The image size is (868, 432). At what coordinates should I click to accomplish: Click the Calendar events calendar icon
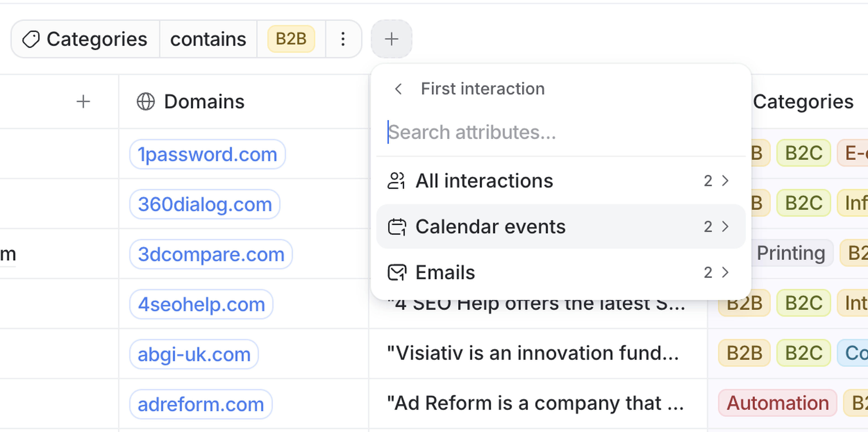click(x=397, y=227)
